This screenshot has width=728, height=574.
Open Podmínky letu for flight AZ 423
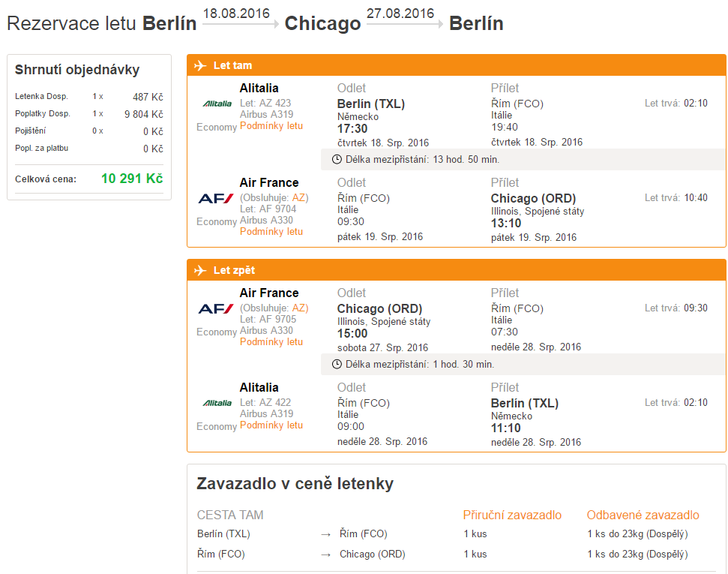click(271, 126)
